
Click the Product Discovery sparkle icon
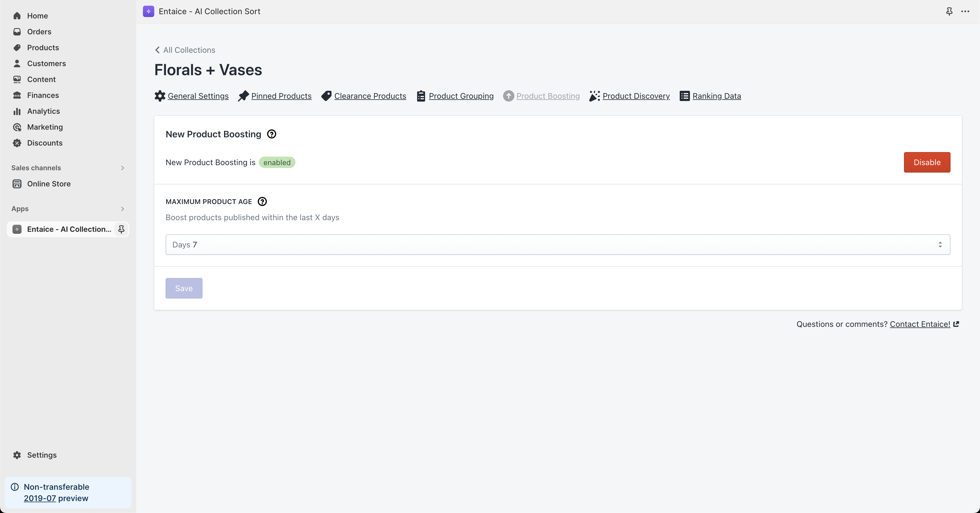point(594,96)
